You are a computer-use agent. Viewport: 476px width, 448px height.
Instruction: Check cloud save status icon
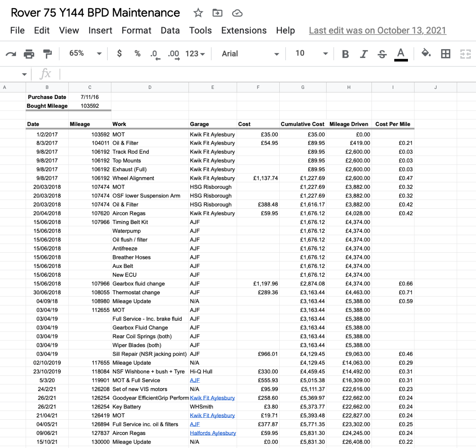pyautogui.click(x=237, y=13)
